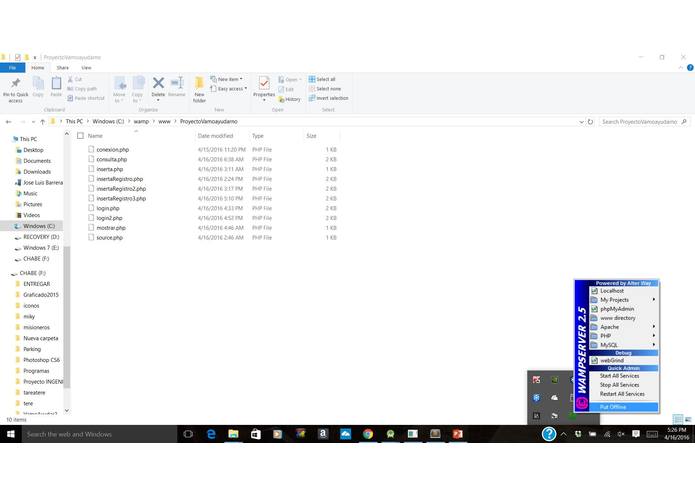The image size is (695, 494).
Task: Go back with the back arrow
Action: click(x=8, y=121)
